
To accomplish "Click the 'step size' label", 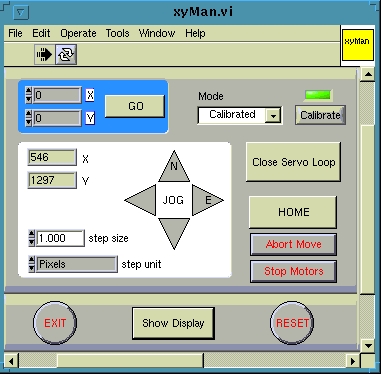I will 108,238.
